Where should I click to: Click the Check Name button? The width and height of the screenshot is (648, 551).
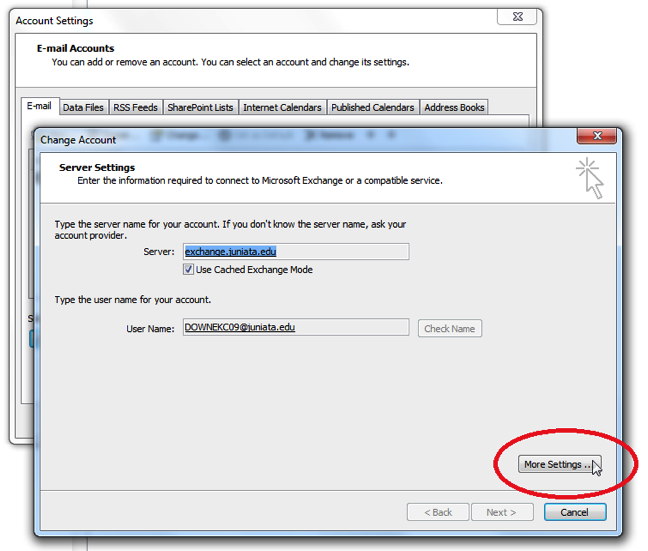[450, 329]
